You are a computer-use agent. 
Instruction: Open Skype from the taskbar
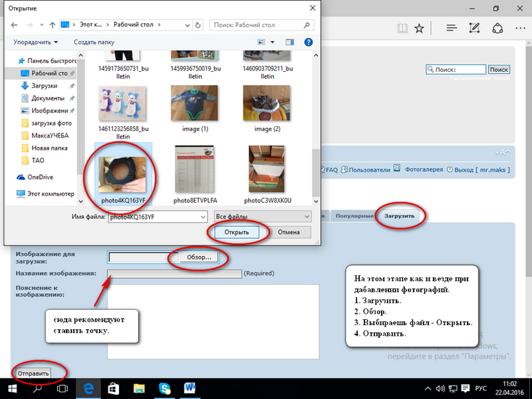pos(163,388)
